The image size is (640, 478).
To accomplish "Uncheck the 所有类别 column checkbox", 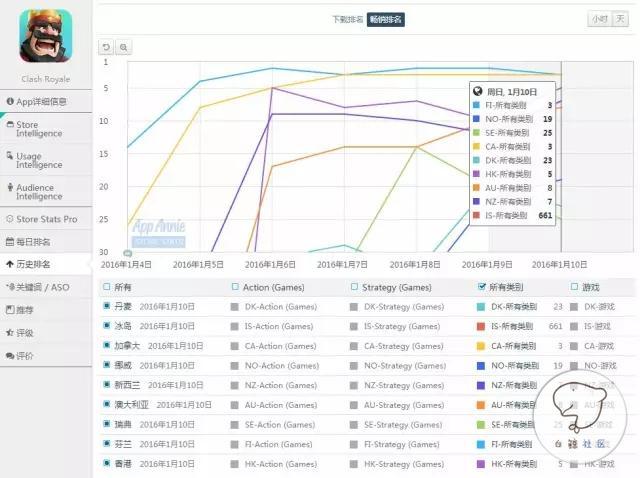I will coord(484,288).
